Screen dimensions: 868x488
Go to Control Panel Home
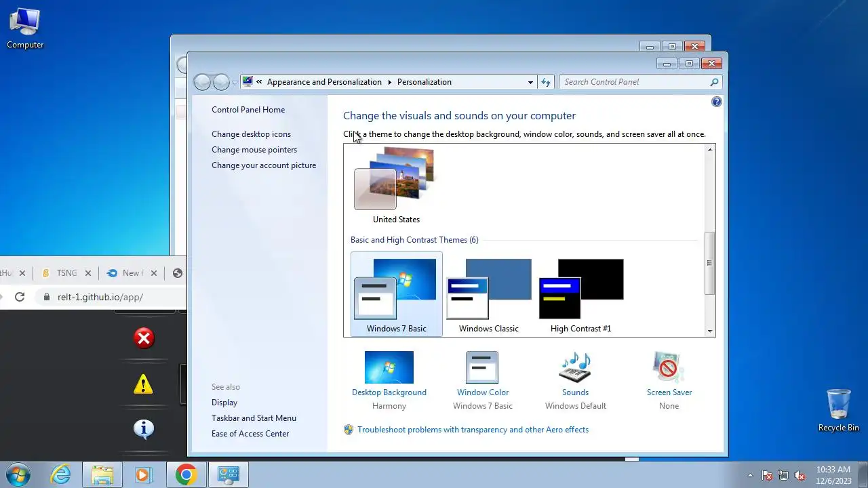pyautogui.click(x=248, y=110)
